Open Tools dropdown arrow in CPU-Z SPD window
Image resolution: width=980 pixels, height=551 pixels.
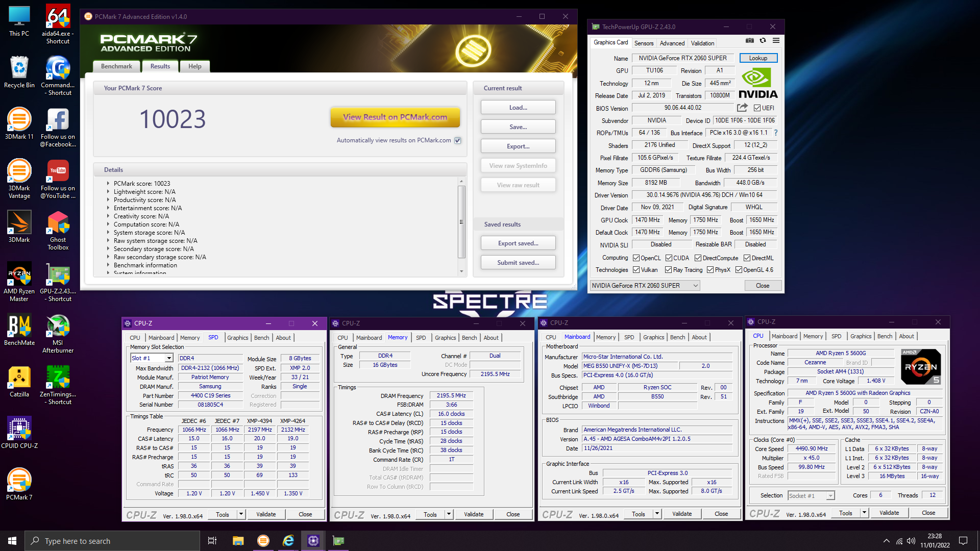point(241,514)
